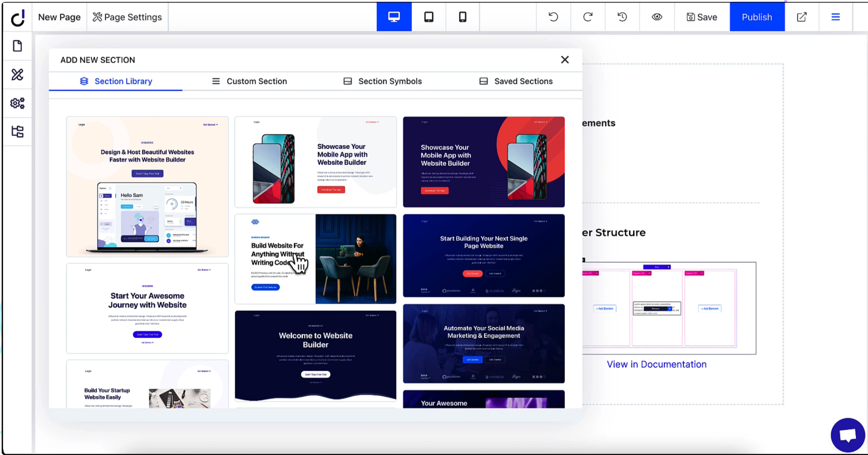868x455 pixels.
Task: Open Page Settings
Action: pos(128,17)
